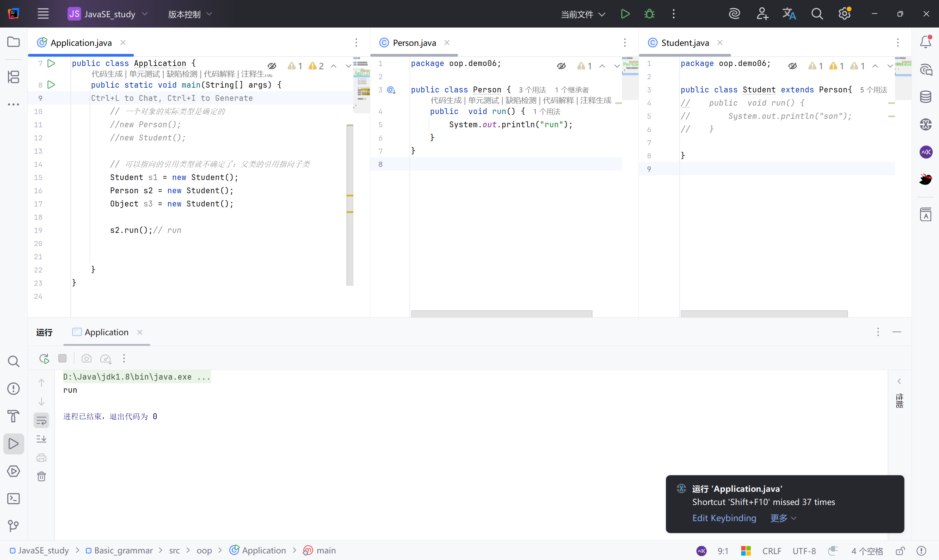Viewport: 939px width, 560px height.
Task: Switch to the Person.java editor tab
Action: pyautogui.click(x=414, y=43)
